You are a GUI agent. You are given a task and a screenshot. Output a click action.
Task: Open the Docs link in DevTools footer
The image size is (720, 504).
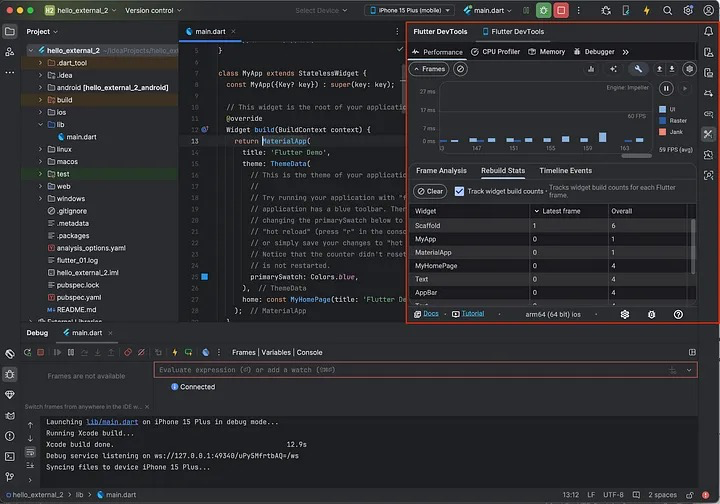coord(431,314)
